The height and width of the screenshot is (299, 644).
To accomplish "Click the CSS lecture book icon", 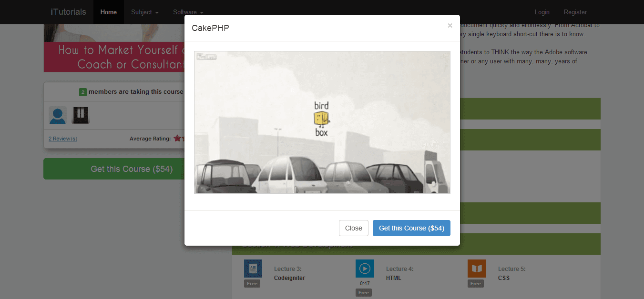I will tap(477, 269).
